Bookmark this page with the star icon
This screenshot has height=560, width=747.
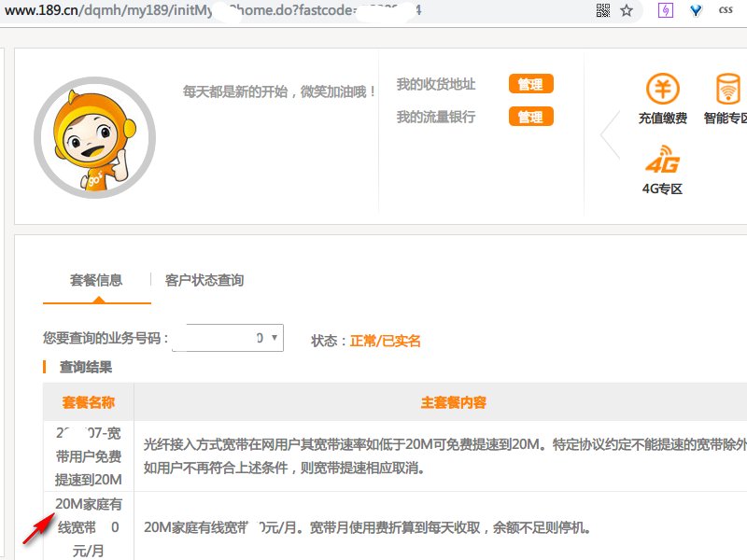(x=627, y=10)
